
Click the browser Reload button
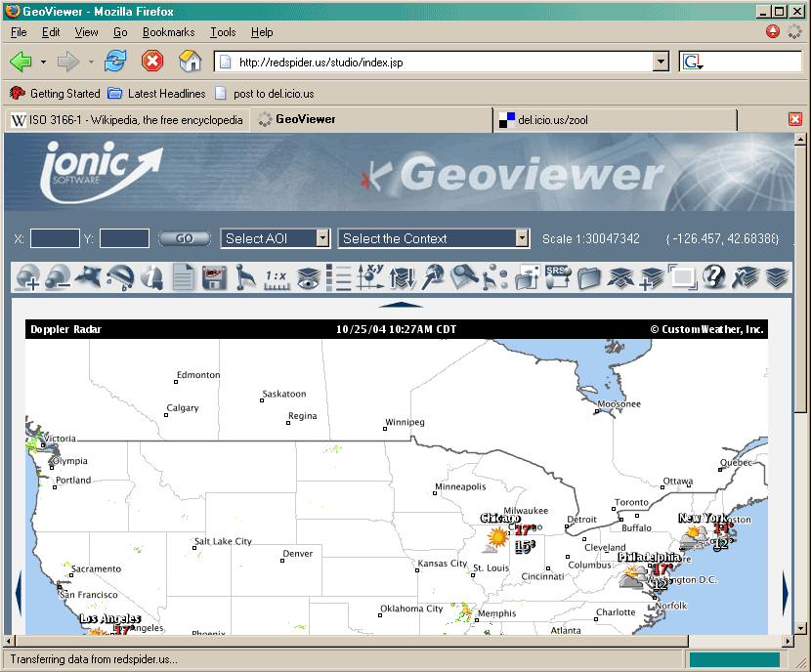click(x=115, y=62)
